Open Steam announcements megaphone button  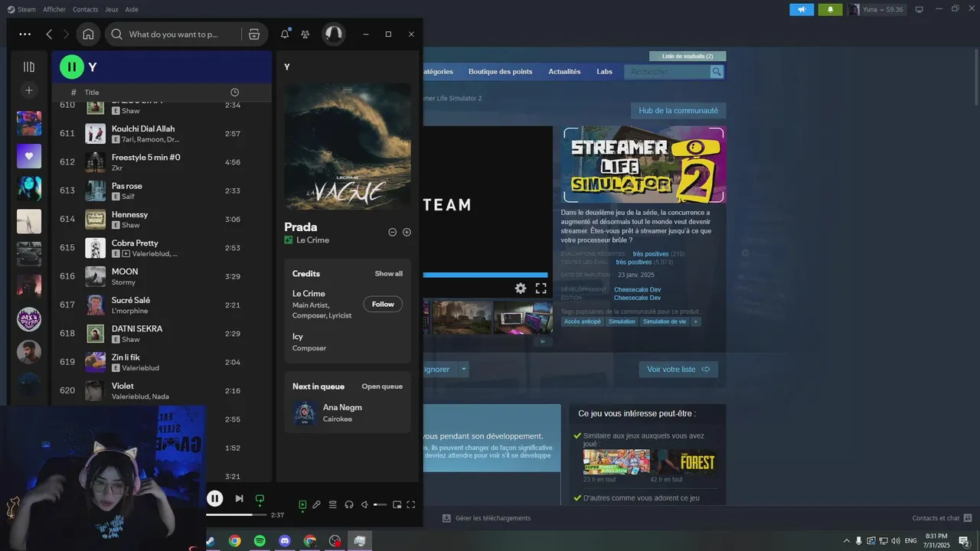pyautogui.click(x=802, y=9)
